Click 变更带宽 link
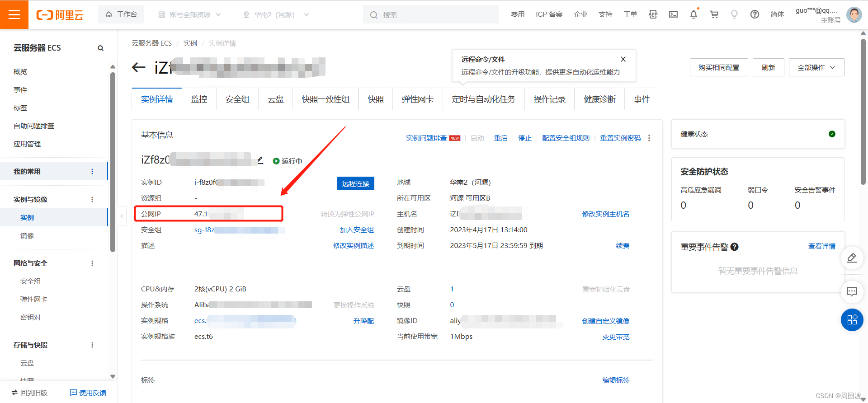 point(616,337)
